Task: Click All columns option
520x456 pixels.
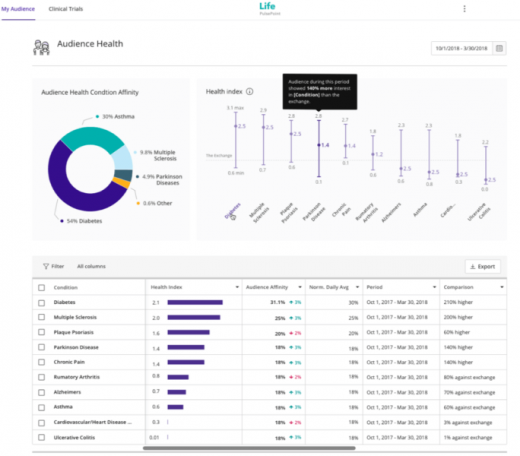Action: [91, 266]
